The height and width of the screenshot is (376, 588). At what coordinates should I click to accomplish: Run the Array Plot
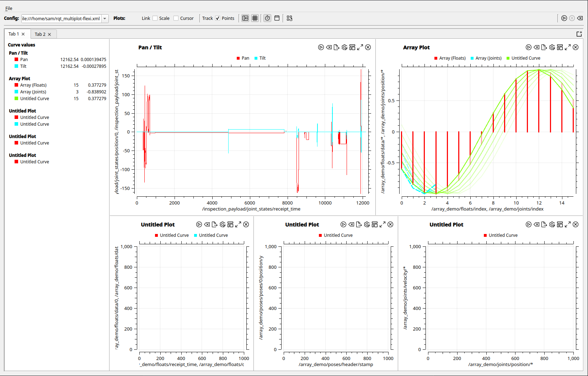click(x=529, y=47)
